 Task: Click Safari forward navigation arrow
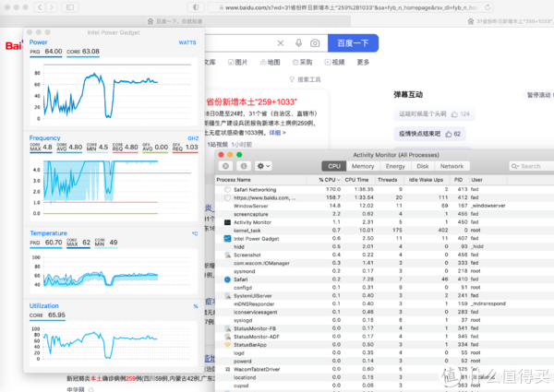(52, 7)
